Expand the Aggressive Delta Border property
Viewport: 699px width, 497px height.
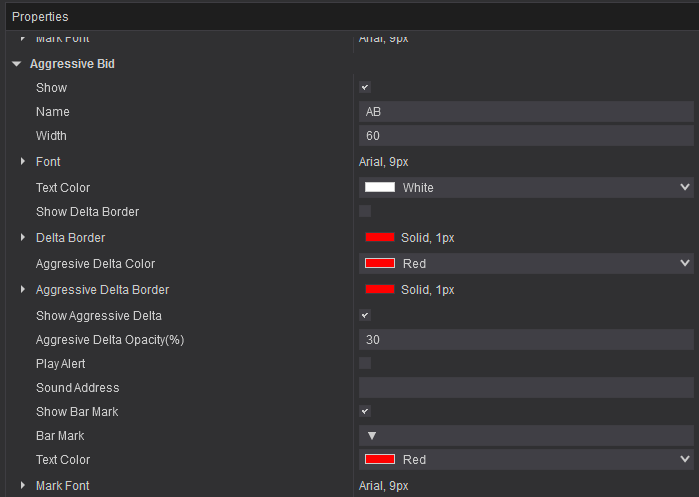click(23, 290)
